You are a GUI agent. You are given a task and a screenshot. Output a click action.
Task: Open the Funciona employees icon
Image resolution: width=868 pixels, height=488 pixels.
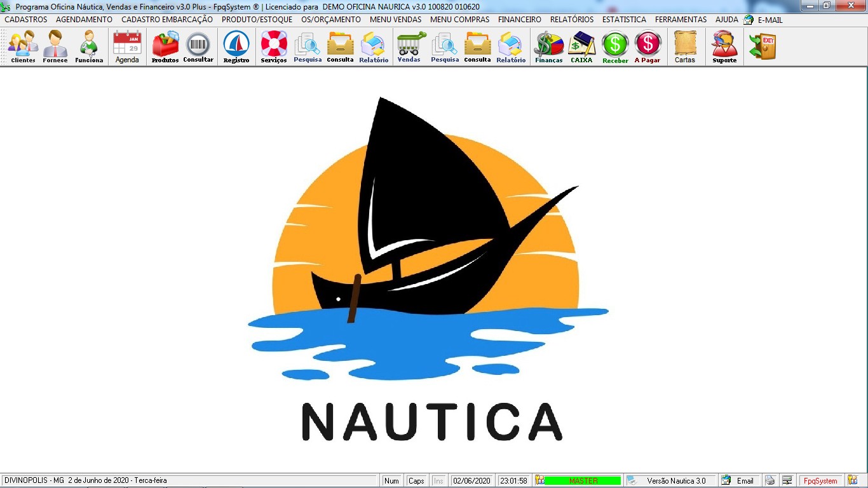[89, 47]
